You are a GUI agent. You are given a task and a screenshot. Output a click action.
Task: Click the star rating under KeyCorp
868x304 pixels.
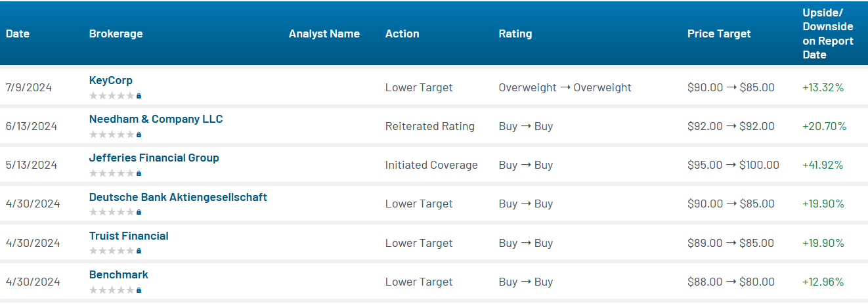click(x=112, y=96)
